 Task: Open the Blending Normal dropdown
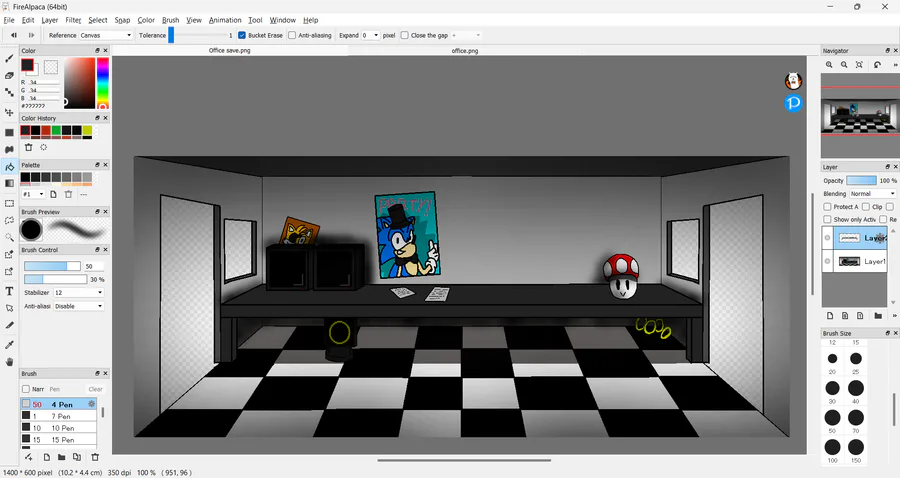[x=872, y=193]
